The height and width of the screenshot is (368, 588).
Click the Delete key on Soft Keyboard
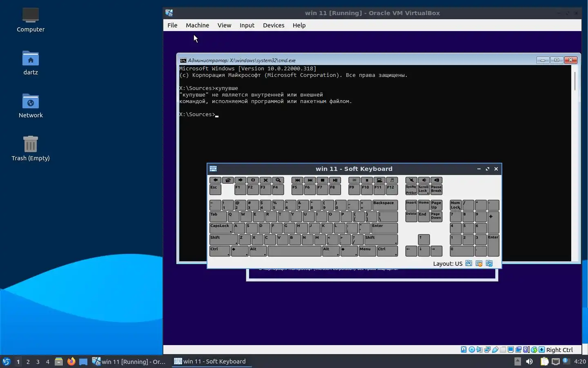tap(411, 216)
